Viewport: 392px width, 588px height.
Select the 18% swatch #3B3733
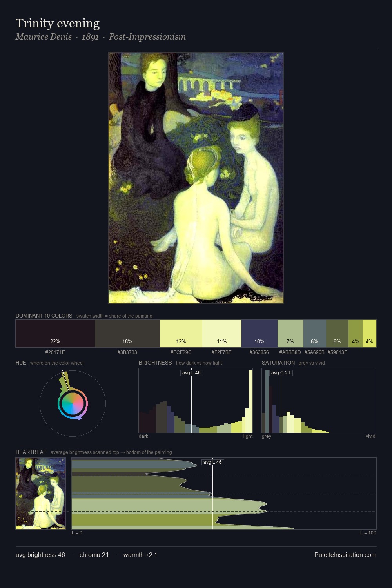coord(127,334)
